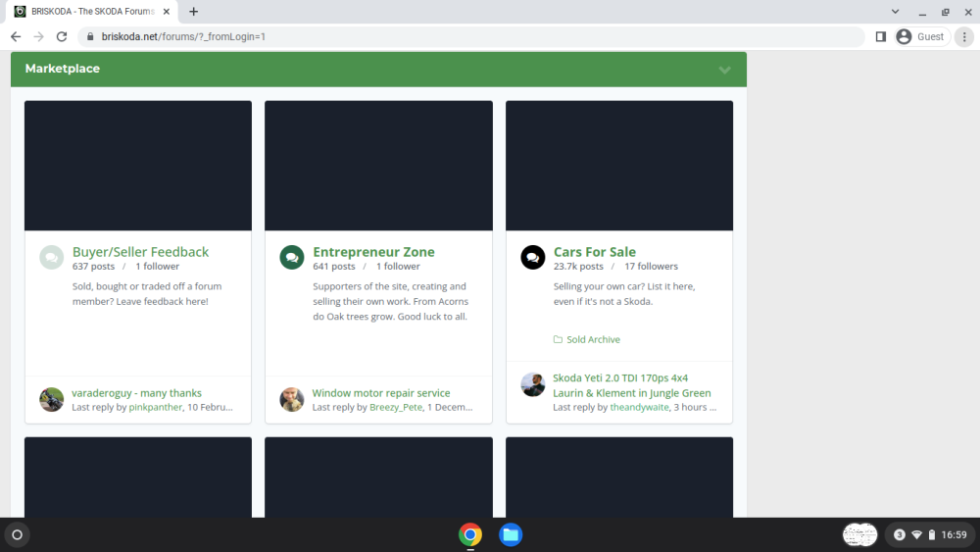Open the Entrepreneur Zone forum
Image resolution: width=980 pixels, height=552 pixels.
(x=373, y=251)
